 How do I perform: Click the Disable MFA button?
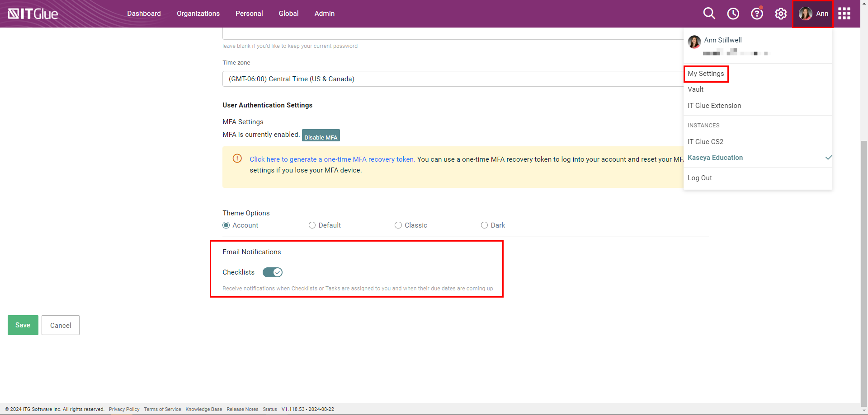[x=321, y=135]
